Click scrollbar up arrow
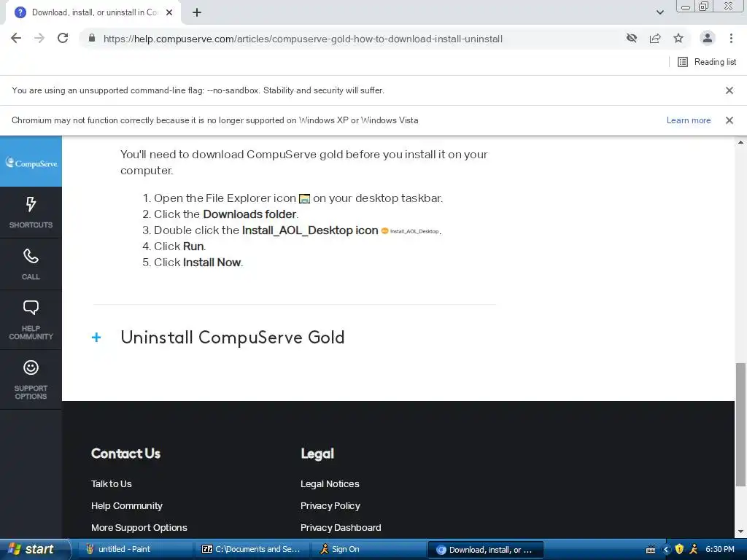747x560 pixels. pyautogui.click(x=740, y=142)
